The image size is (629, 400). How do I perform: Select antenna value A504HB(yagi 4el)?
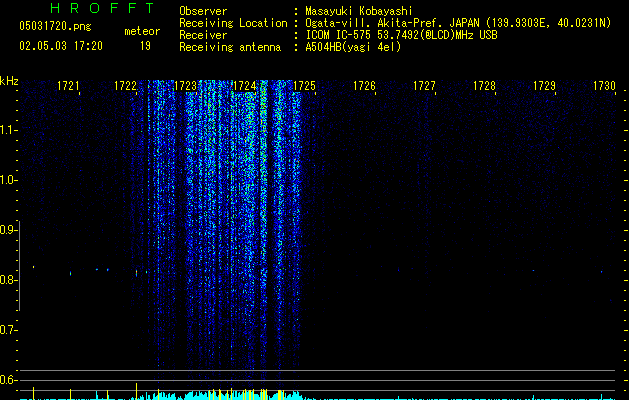353,47
